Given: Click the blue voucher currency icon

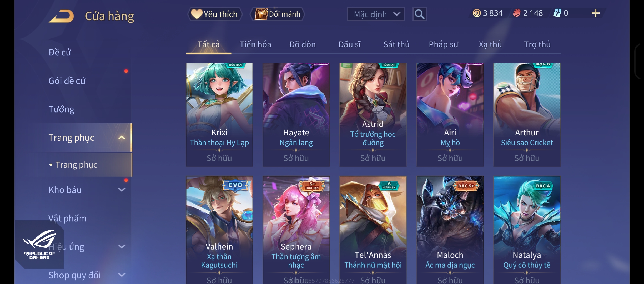Looking at the screenshot, I should click(x=557, y=13).
